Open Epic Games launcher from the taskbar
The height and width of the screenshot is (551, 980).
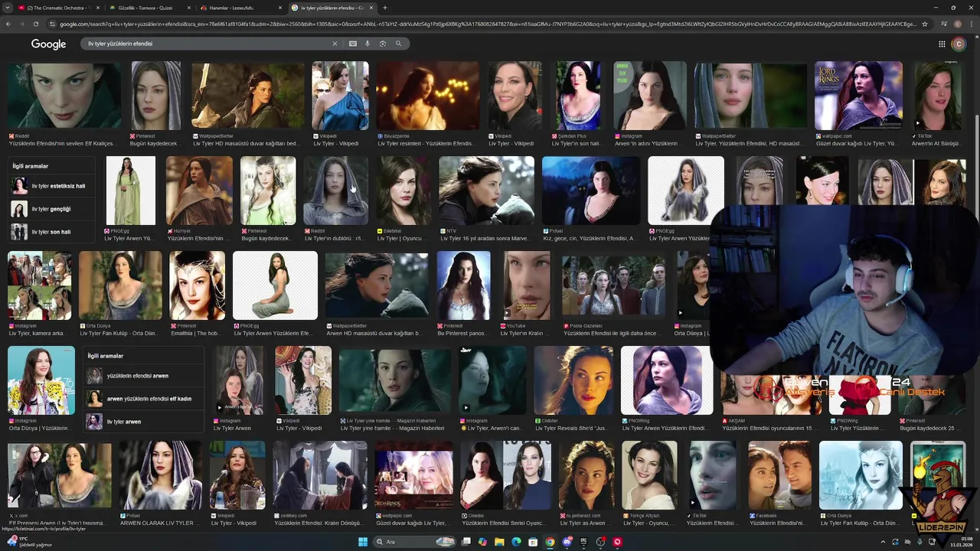click(583, 542)
